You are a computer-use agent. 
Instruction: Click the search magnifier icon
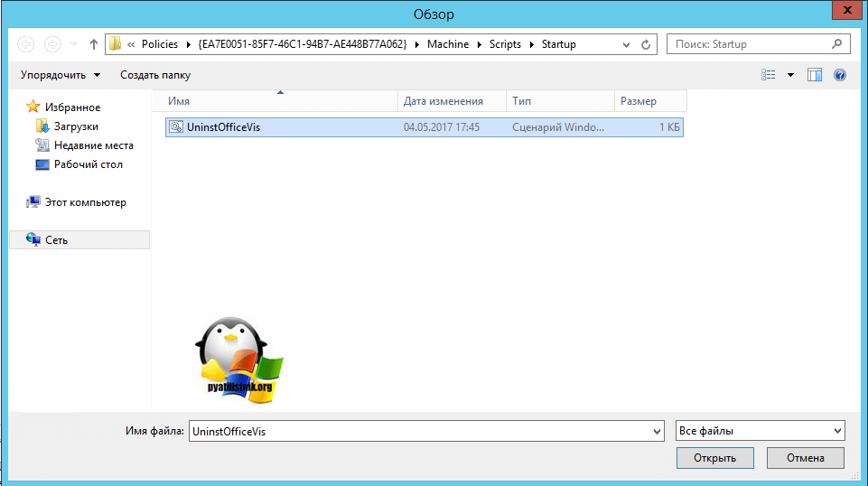click(835, 44)
